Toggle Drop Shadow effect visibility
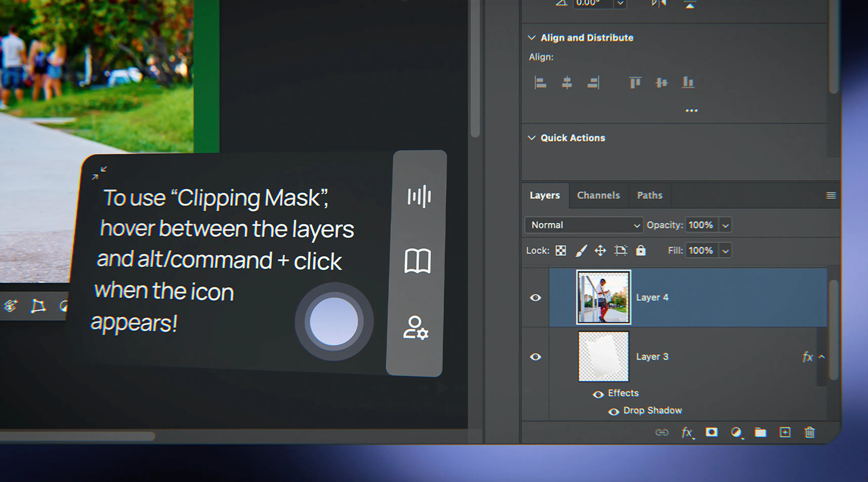868x482 pixels. 614,412
